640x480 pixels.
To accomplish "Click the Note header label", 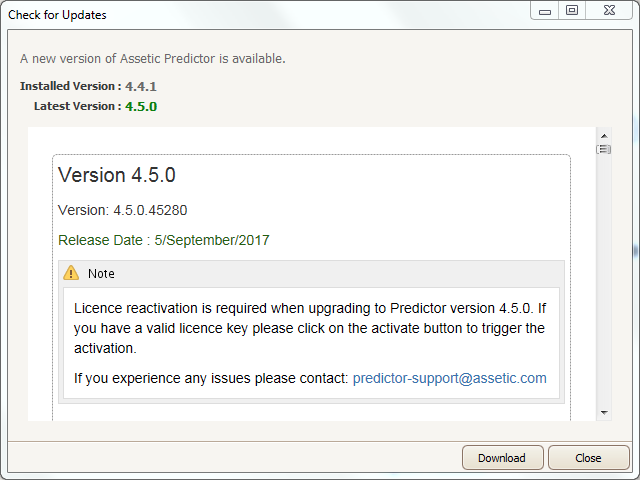I will tap(101, 273).
